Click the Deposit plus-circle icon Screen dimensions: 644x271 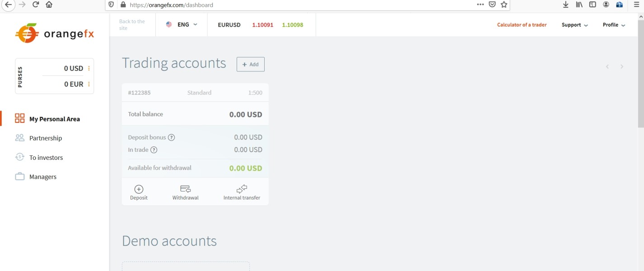click(x=139, y=189)
